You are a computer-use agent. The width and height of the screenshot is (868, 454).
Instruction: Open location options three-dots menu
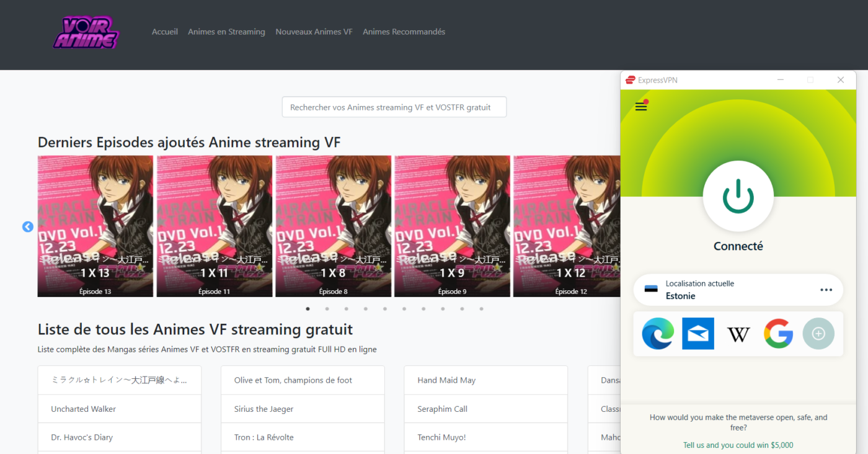pyautogui.click(x=826, y=290)
